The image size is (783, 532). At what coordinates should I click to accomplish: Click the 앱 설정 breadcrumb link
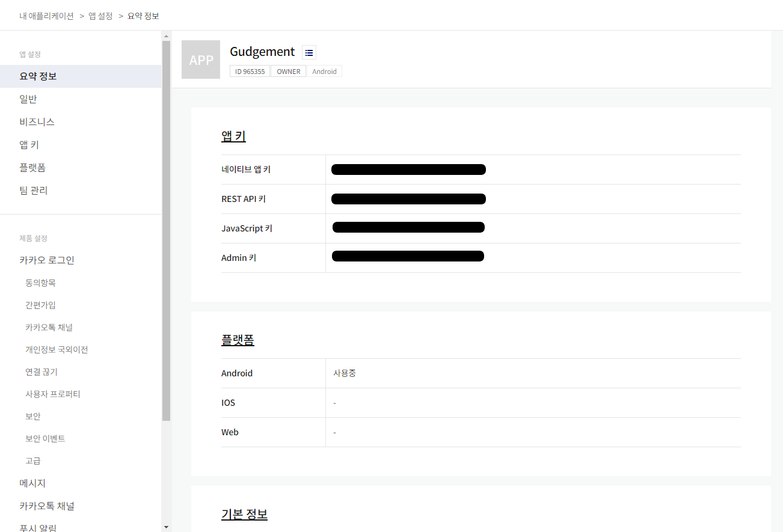pyautogui.click(x=100, y=16)
